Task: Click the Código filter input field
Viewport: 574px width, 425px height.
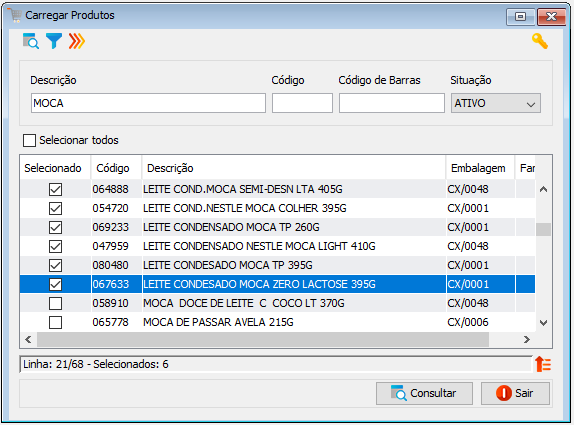Action: coord(302,103)
